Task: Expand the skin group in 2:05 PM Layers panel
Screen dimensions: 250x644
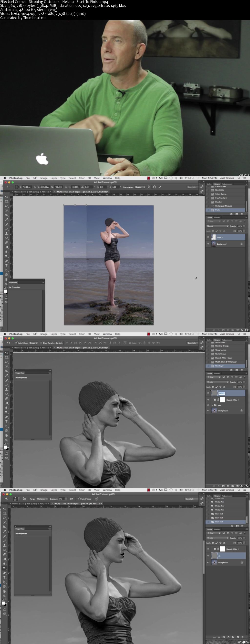Action: (x=212, y=405)
